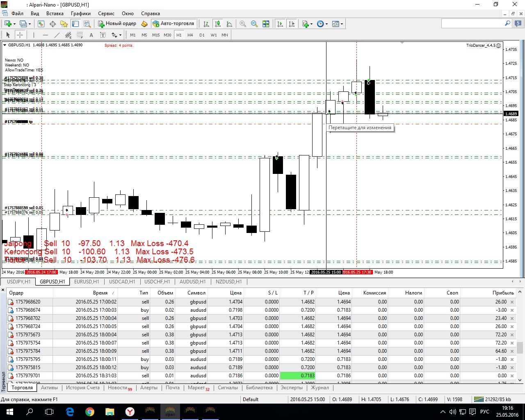Open the История Счета terminal tab

pos(83,388)
